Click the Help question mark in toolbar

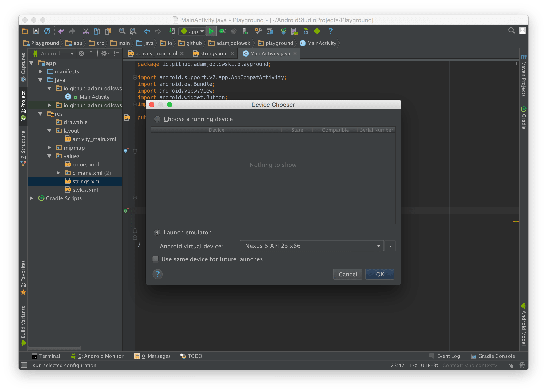331,31
